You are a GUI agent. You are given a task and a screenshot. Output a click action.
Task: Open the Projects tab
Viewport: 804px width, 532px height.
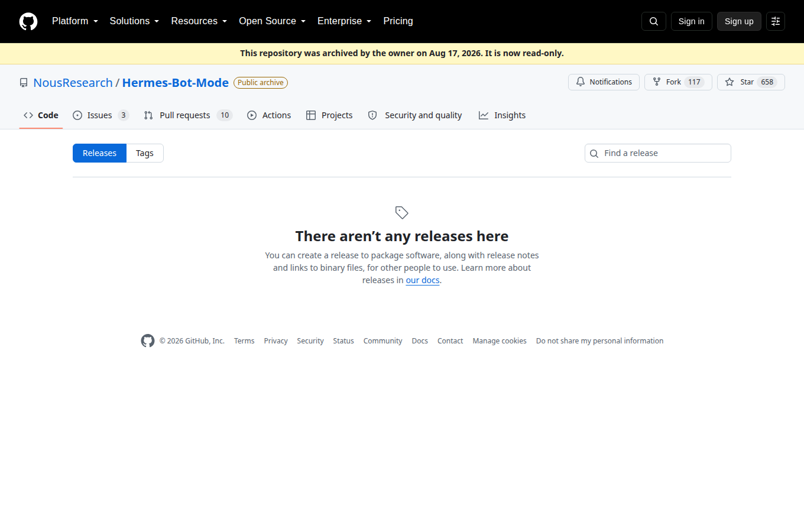329,115
